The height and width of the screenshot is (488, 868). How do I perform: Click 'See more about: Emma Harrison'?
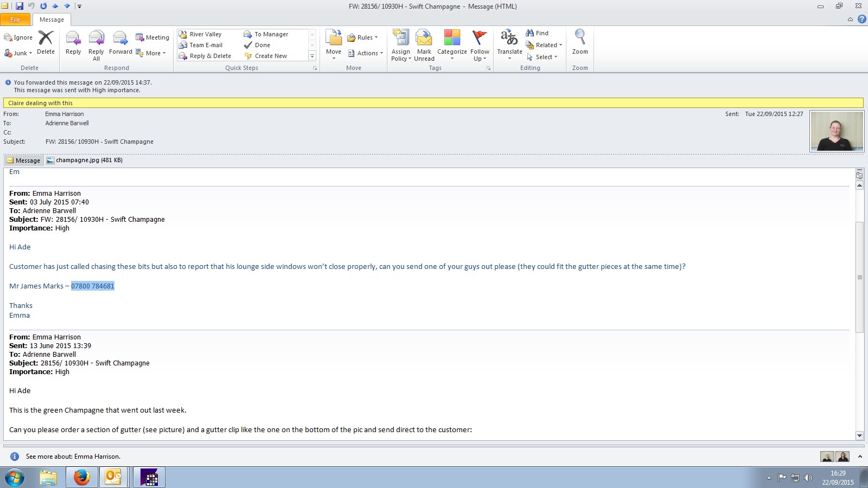point(73,457)
